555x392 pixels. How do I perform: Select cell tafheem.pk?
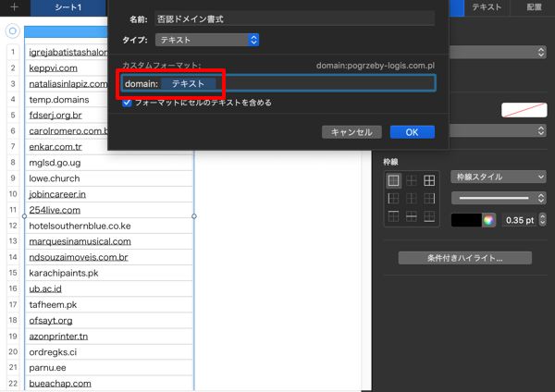tap(109, 304)
